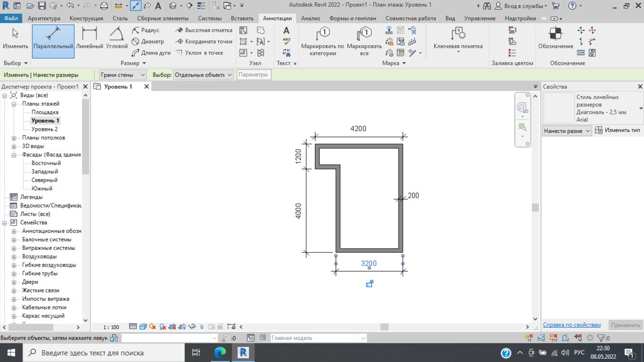Click the Print icon in toolbar

point(104,6)
